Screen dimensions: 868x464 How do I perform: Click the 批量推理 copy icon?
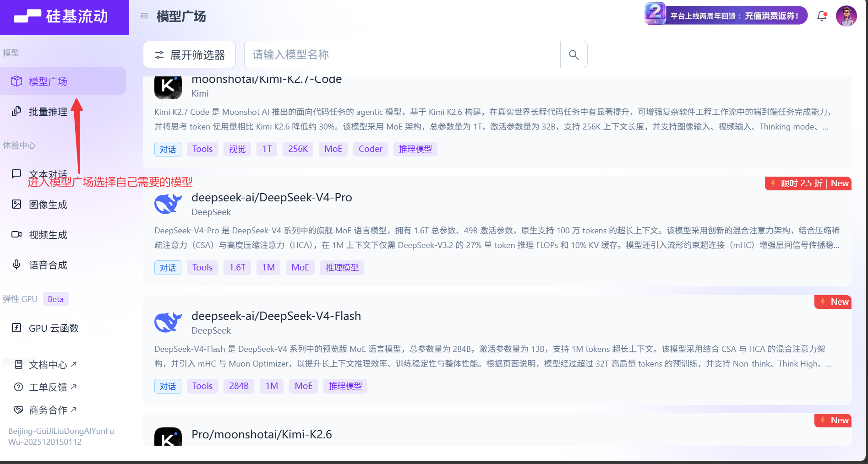point(16,111)
